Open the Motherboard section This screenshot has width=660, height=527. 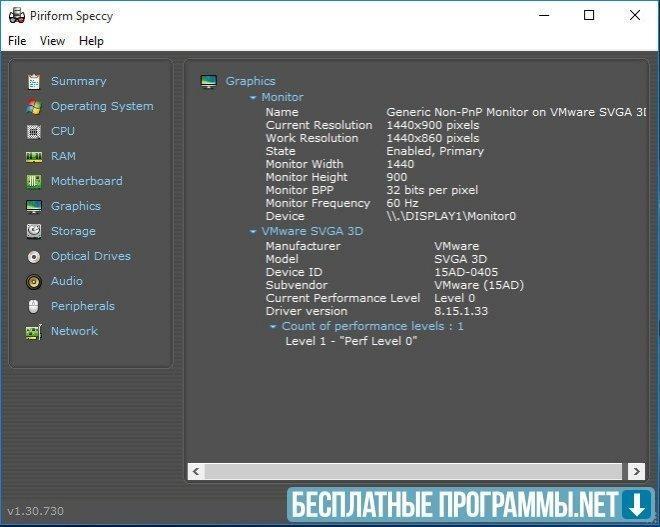tap(87, 181)
